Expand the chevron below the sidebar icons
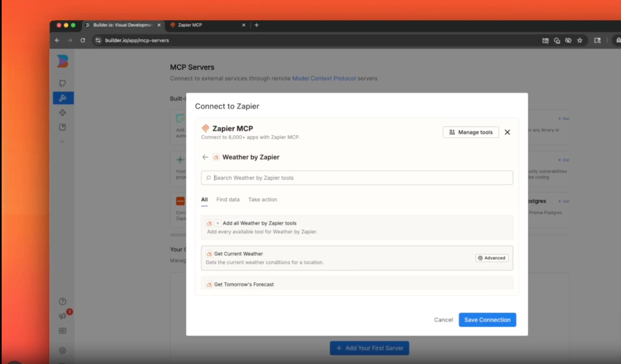 [x=63, y=141]
